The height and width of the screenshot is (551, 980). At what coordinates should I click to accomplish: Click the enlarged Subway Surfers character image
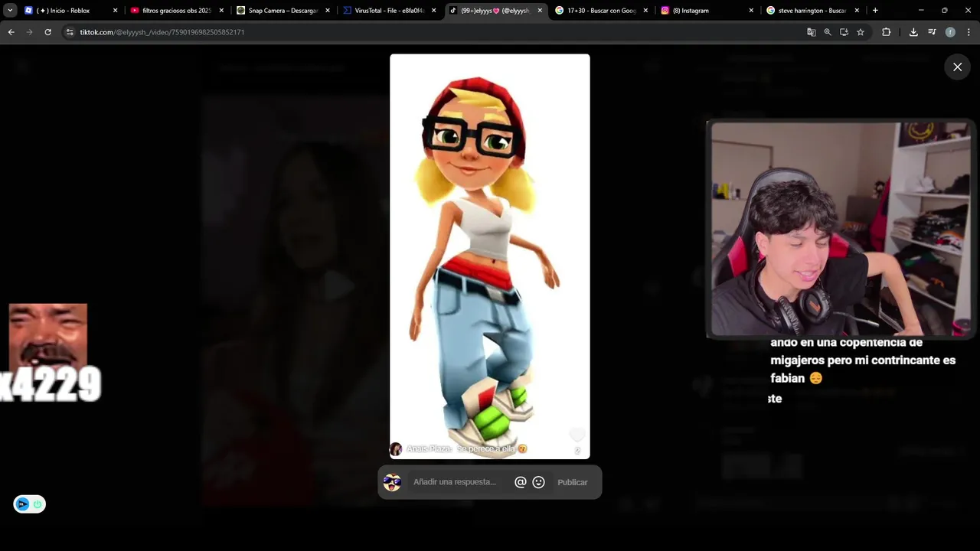tap(490, 256)
